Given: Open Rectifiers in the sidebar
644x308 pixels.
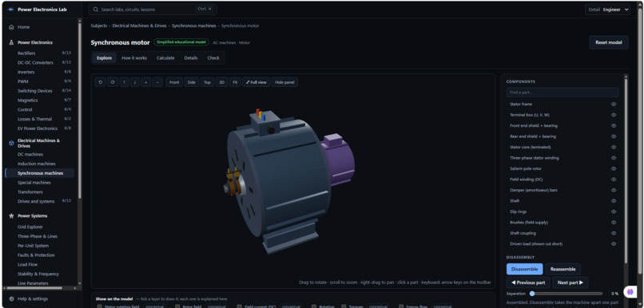Looking at the screenshot, I should click(26, 53).
